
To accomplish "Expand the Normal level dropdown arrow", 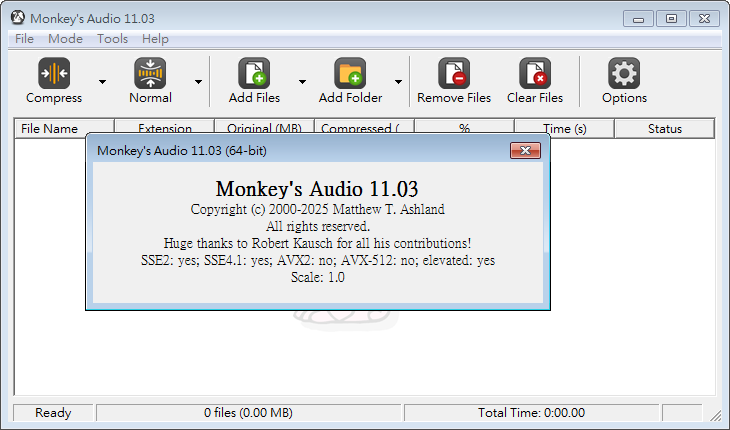I will 198,82.
